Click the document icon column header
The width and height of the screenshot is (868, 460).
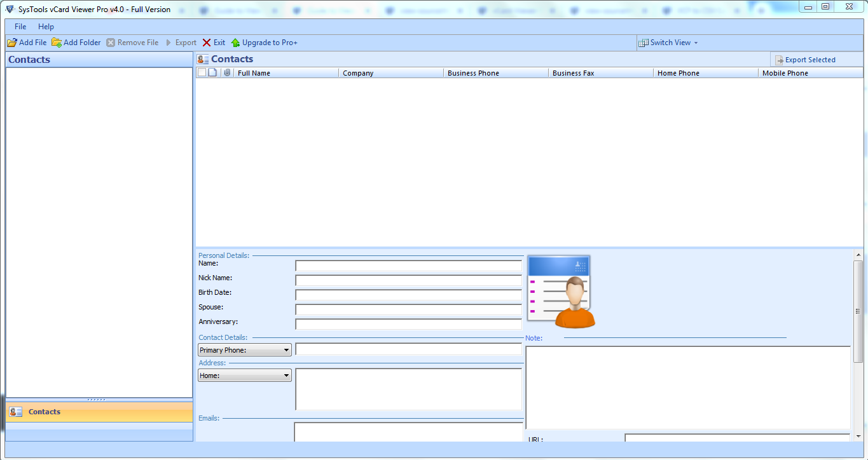pos(212,73)
